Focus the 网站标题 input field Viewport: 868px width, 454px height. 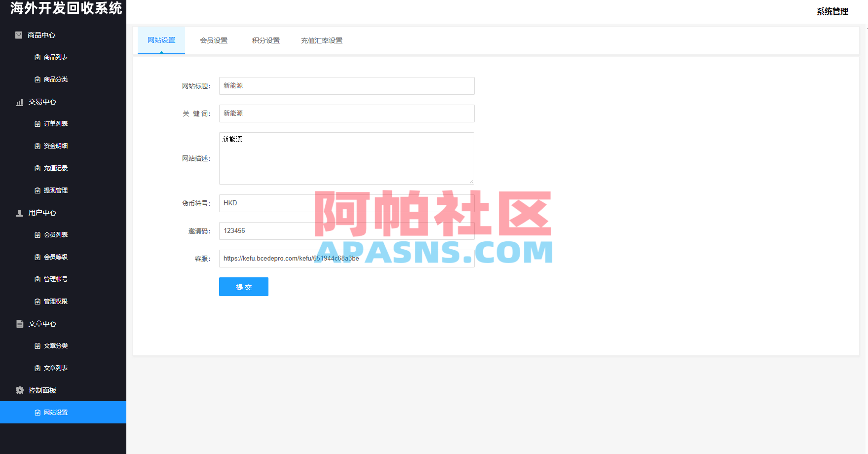347,86
